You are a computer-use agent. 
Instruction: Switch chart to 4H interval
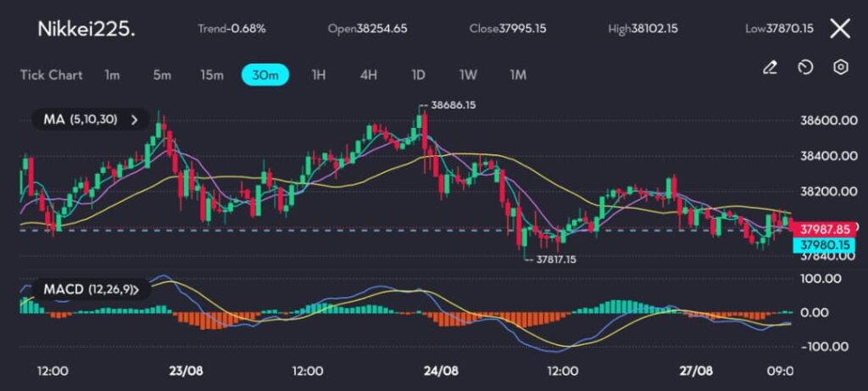pyautogui.click(x=368, y=75)
